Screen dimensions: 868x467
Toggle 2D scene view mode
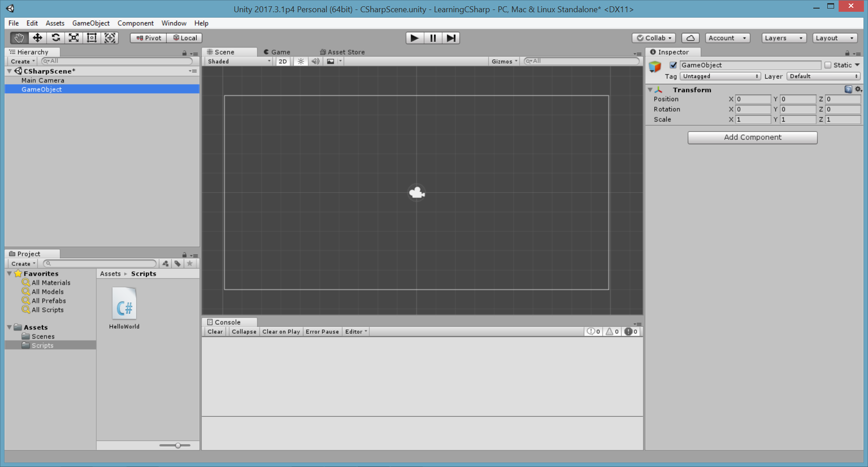tap(283, 61)
